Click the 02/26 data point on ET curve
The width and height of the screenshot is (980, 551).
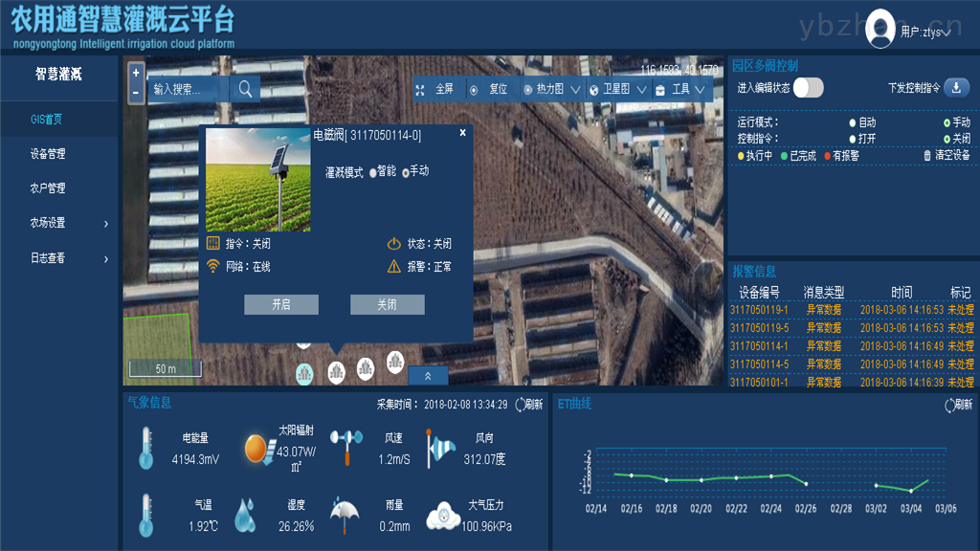point(806,484)
